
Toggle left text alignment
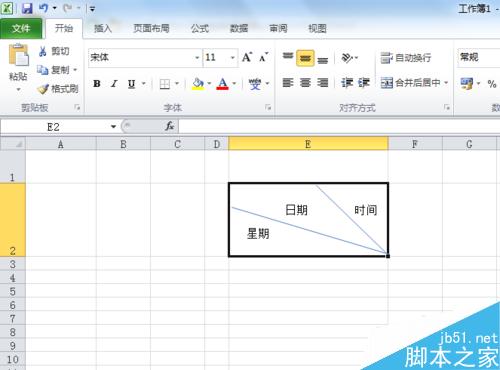288,82
